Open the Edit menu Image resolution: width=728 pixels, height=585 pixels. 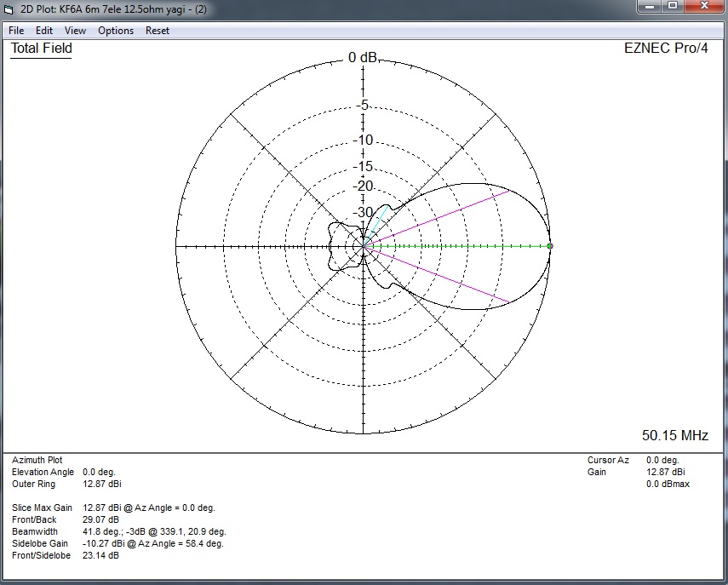(x=43, y=31)
